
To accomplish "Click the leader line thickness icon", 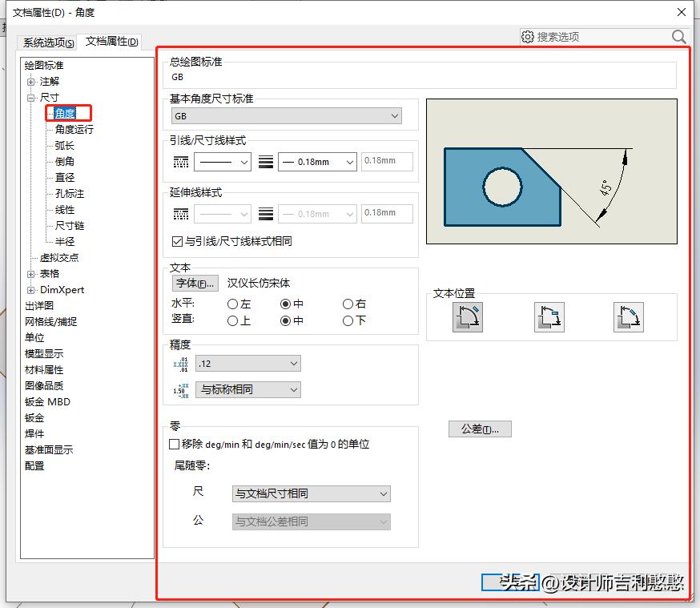I will tap(267, 161).
